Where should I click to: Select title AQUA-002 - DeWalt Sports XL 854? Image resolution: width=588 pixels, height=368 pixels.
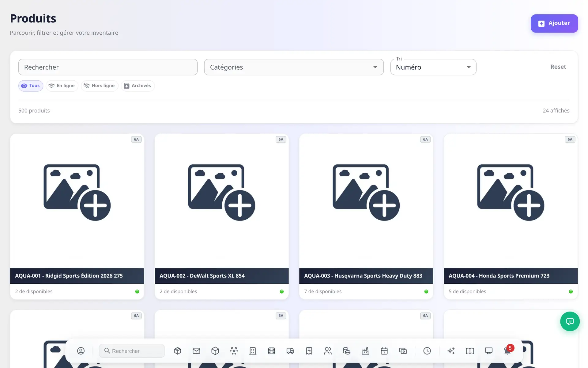click(202, 276)
